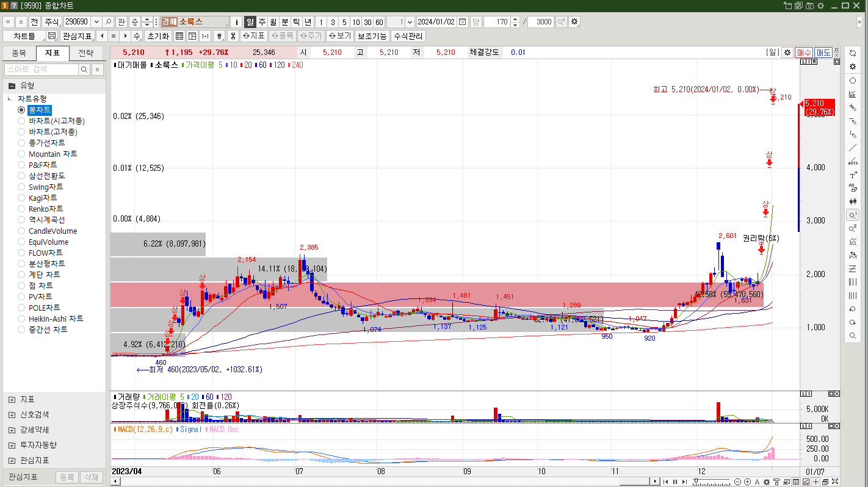
Task: Click the zoom out minus icon
Action: pyautogui.click(x=738, y=482)
